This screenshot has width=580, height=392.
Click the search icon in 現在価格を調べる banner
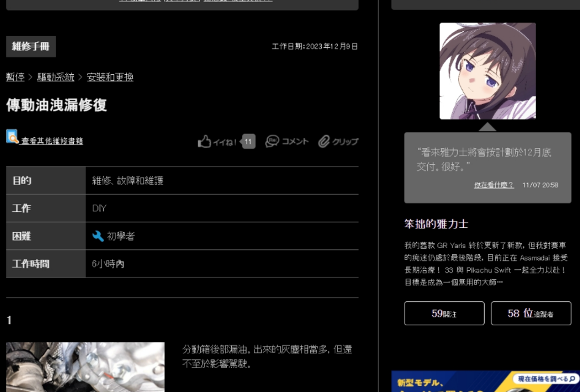click(571, 379)
